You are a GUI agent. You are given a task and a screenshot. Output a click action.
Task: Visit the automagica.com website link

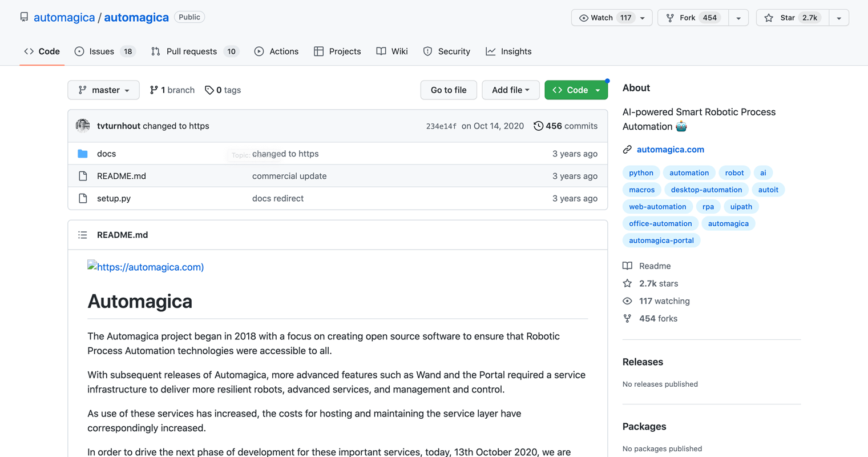671,150
